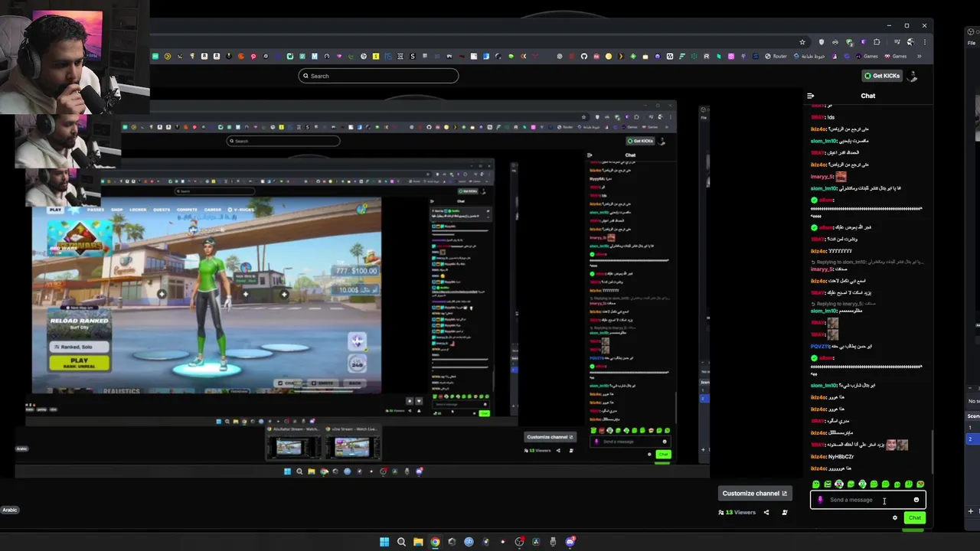Viewport: 980px width, 551px height.
Task: Send message with the green Chat button
Action: coord(914,518)
